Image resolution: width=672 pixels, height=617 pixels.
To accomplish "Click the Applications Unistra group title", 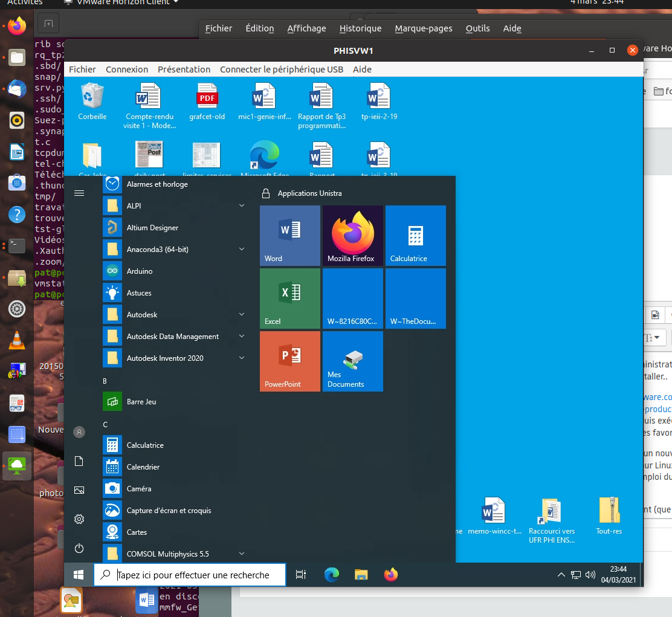I will [309, 193].
